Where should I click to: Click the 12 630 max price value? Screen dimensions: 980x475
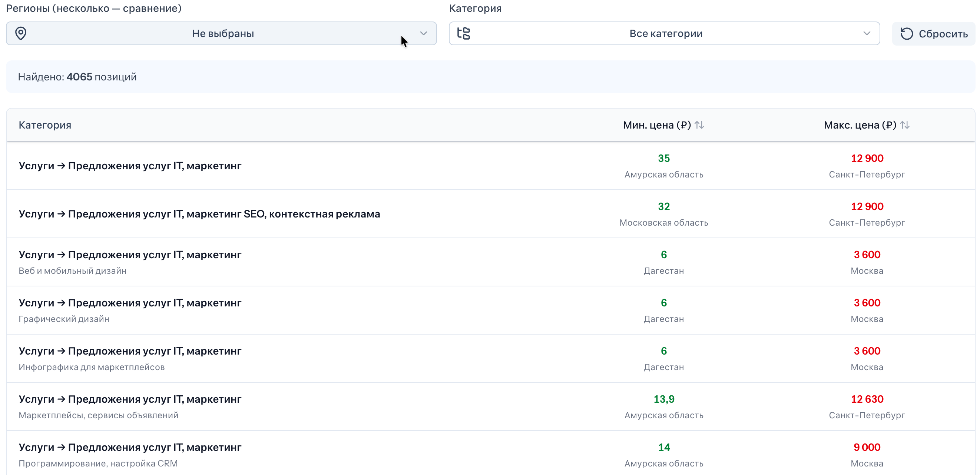coord(867,399)
